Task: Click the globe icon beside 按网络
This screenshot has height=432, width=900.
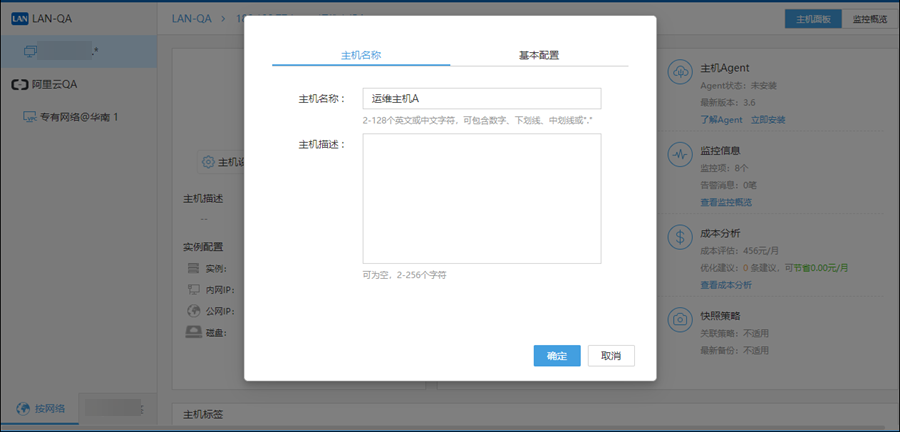Action: click(x=22, y=408)
